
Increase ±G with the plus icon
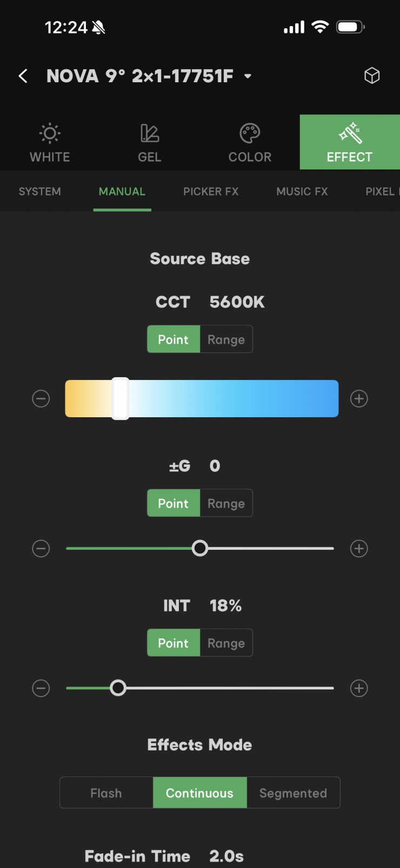[x=359, y=549]
